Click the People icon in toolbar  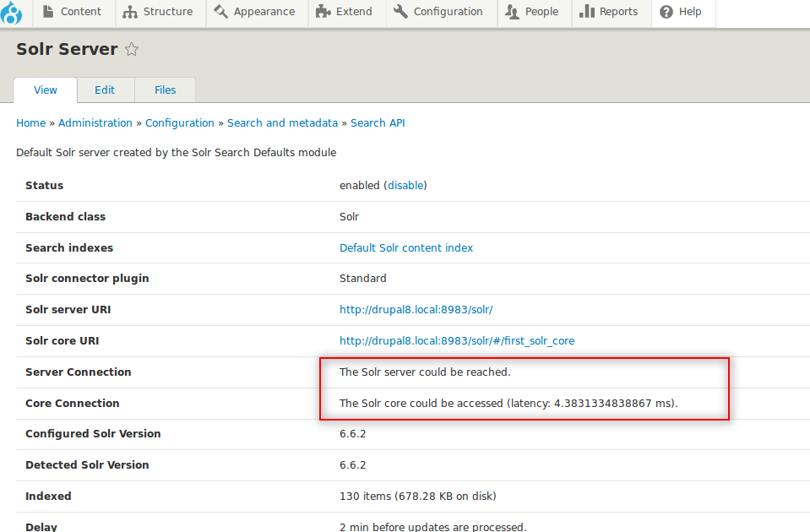tap(512, 11)
